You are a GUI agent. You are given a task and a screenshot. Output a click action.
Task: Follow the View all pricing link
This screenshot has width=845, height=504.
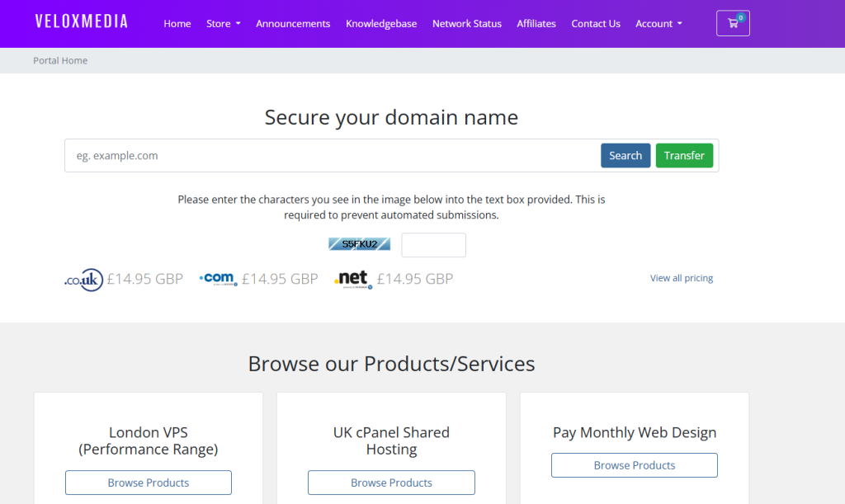681,278
